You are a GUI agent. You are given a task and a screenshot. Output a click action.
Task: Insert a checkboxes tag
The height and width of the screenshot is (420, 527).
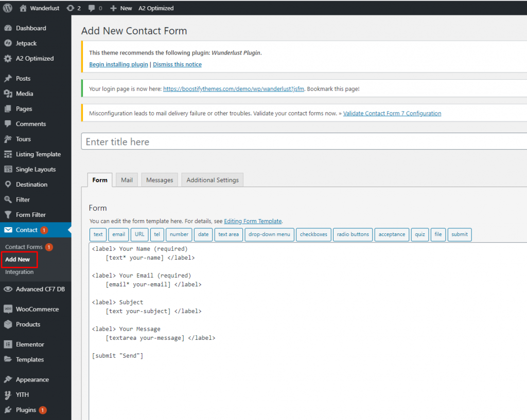coord(313,234)
